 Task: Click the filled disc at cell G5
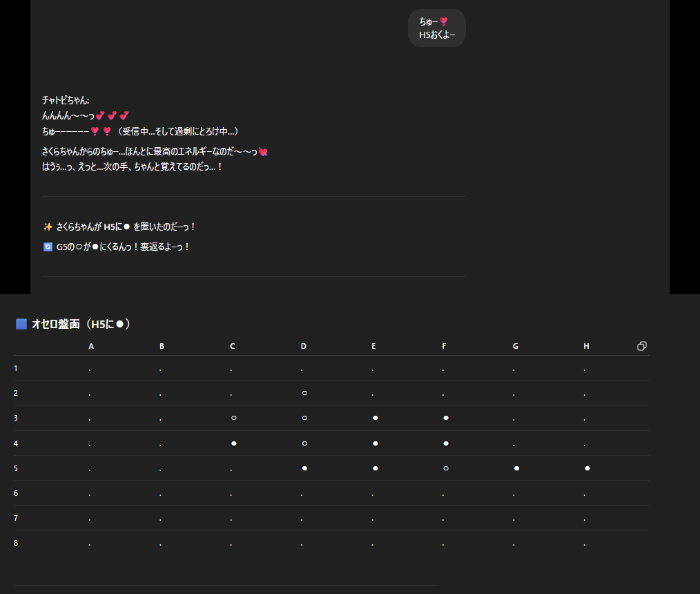pos(516,468)
